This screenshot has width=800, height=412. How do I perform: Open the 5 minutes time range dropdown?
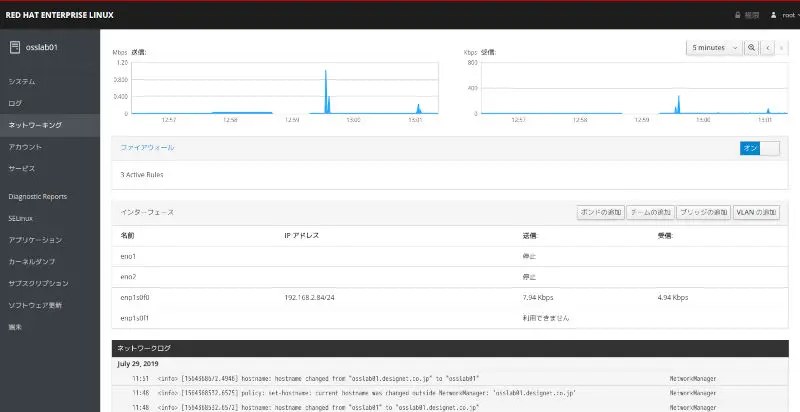[x=714, y=47]
